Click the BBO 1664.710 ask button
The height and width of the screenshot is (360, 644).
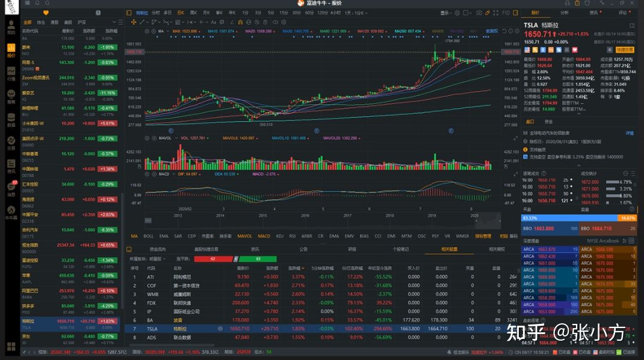point(608,228)
